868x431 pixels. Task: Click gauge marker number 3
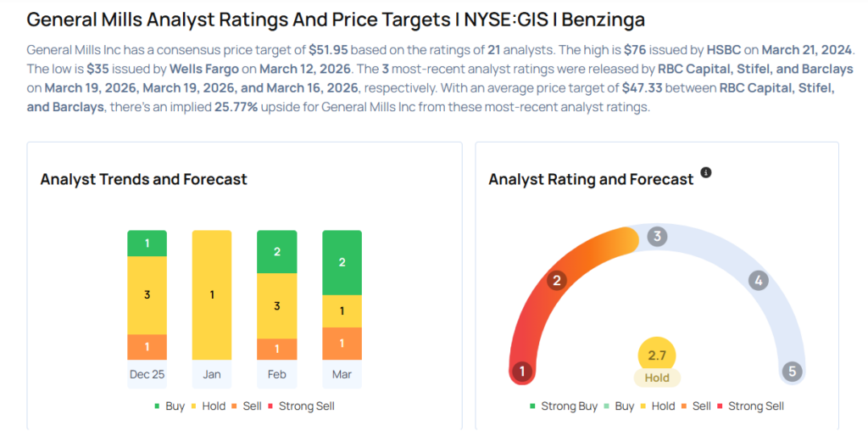click(656, 237)
